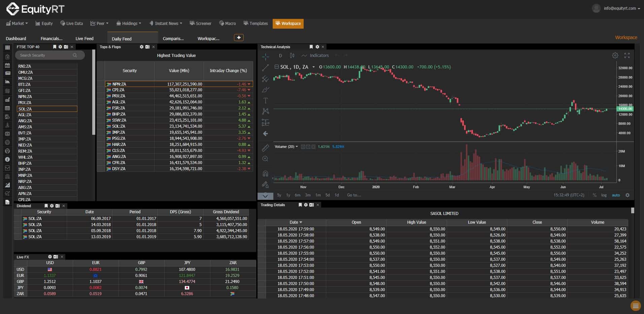Click the back arrow in chart toolbar
Image resolution: width=644 pixels, height=314 pixels.
(265, 134)
